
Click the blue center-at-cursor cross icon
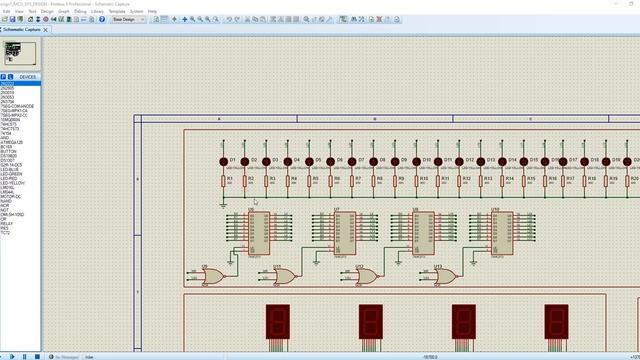pyautogui.click(x=184, y=19)
